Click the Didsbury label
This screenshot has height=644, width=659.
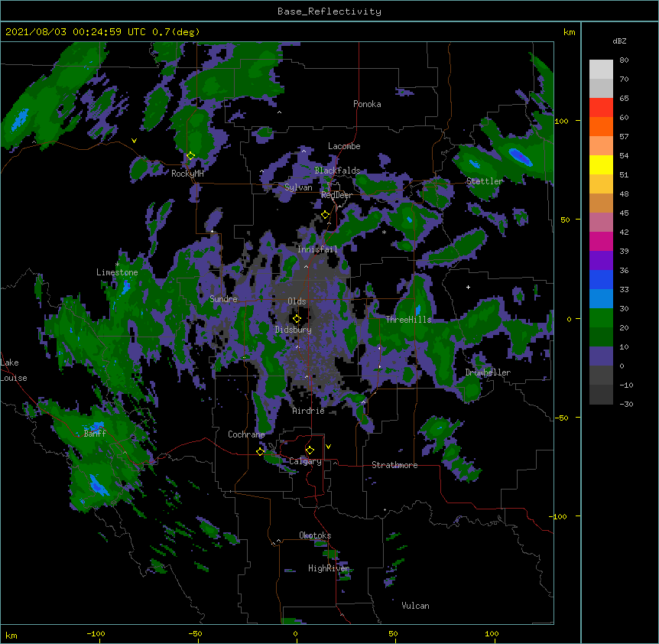[x=294, y=330]
